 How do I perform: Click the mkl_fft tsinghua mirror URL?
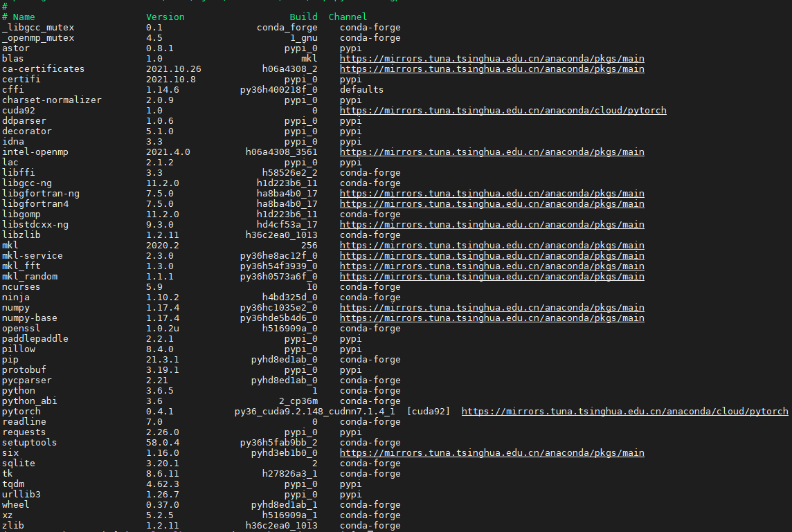(492, 266)
